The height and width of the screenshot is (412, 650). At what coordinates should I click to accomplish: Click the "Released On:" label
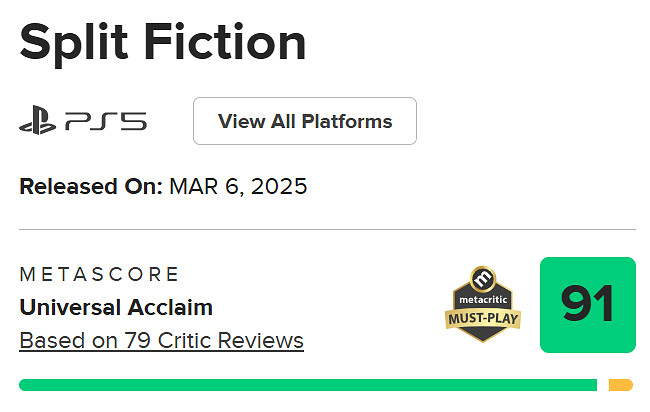coord(91,186)
